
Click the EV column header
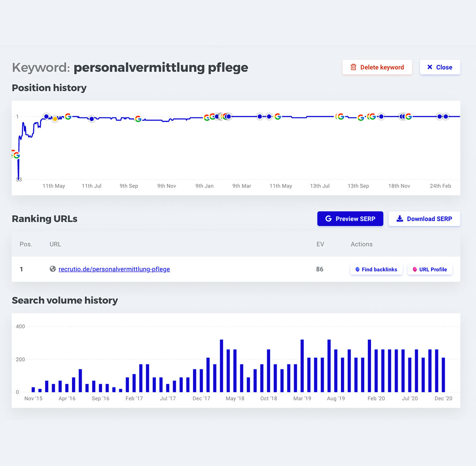[x=320, y=244]
